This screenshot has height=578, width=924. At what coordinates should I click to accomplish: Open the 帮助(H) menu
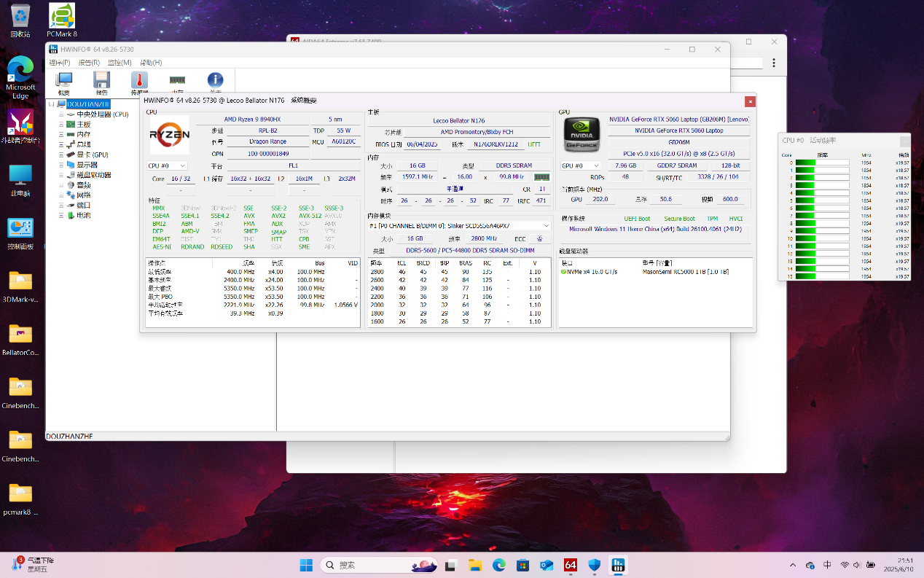click(x=151, y=63)
